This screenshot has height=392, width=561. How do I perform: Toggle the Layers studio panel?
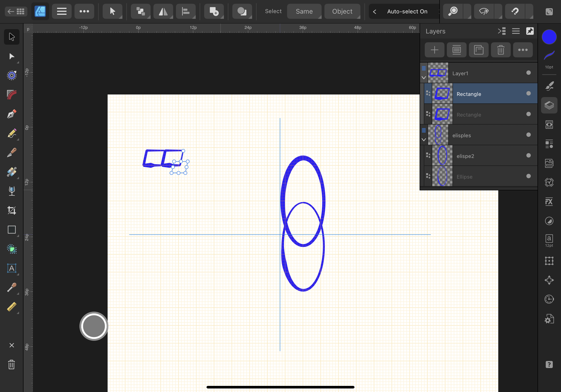tap(549, 105)
